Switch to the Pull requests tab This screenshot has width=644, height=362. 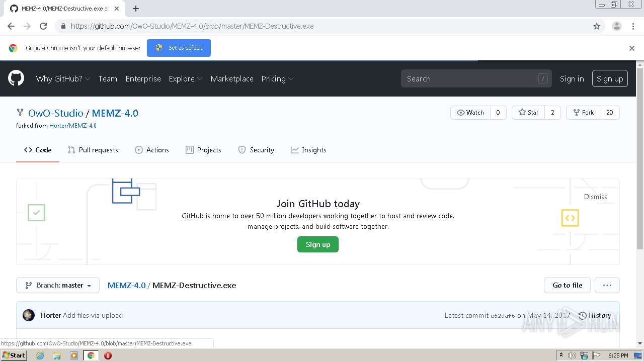click(93, 150)
